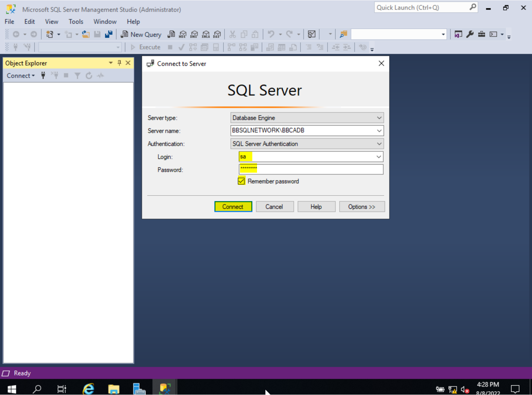
Task: Click the Options >> button
Action: tap(362, 207)
